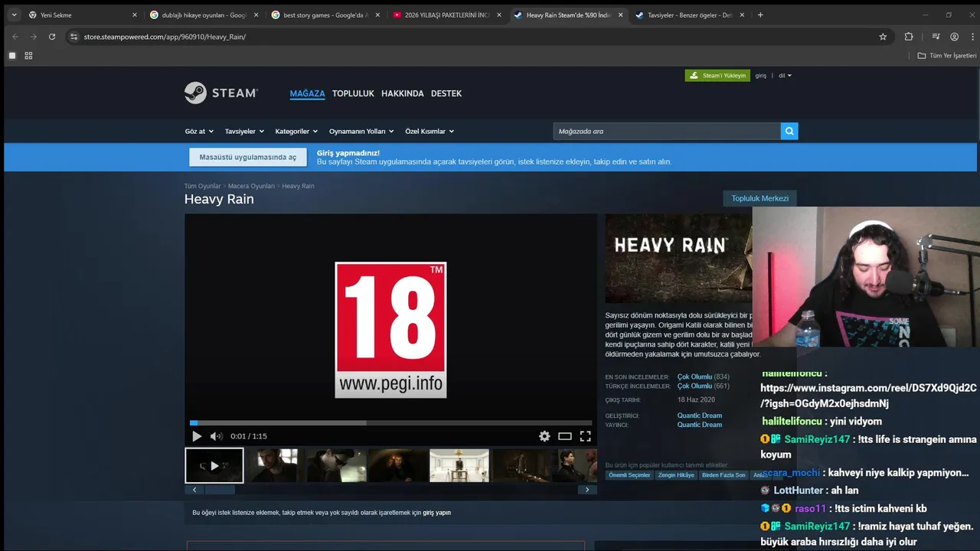Mute the trailer volume speaker icon
The width and height of the screenshot is (980, 551).
(216, 436)
